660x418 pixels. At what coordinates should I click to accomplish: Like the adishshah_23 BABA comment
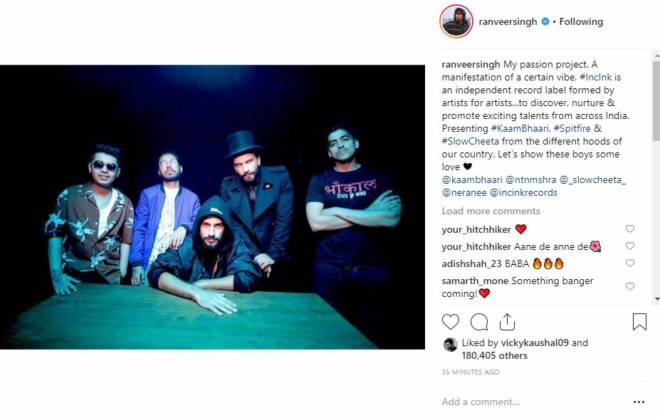[x=630, y=263]
